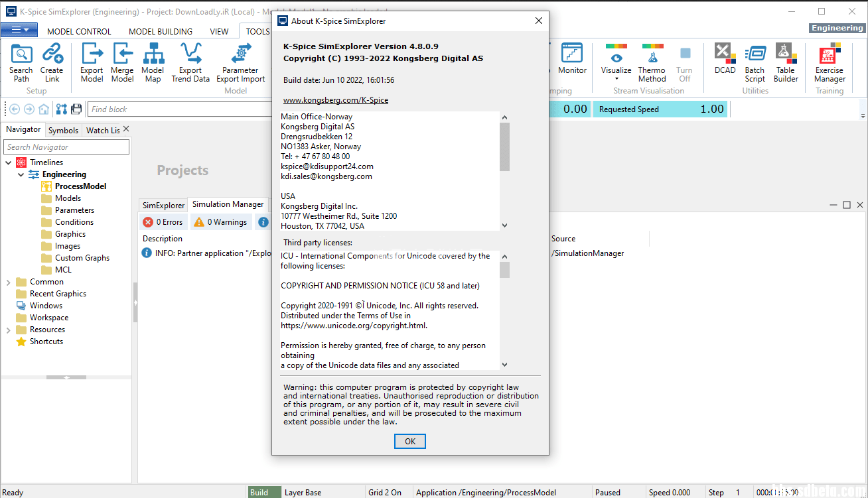Switch to the MODEL CONTROL ribbon tab

tap(79, 31)
